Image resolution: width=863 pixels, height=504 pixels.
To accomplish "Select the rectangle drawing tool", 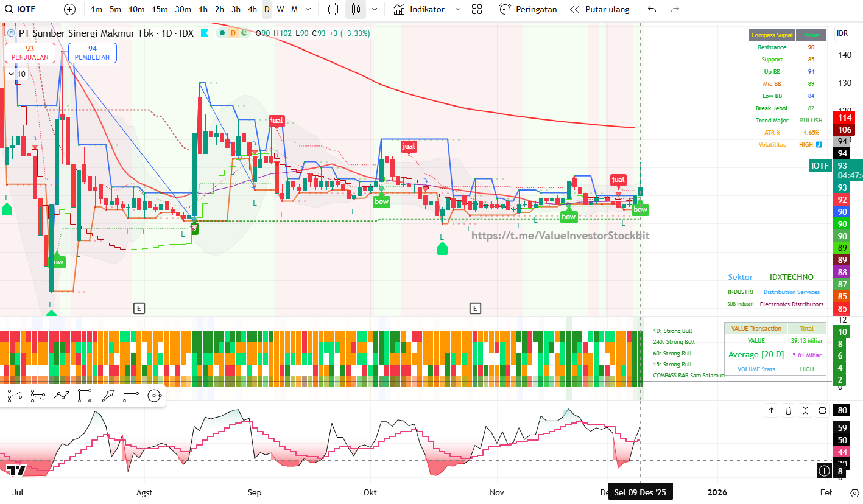I will coord(85,396).
